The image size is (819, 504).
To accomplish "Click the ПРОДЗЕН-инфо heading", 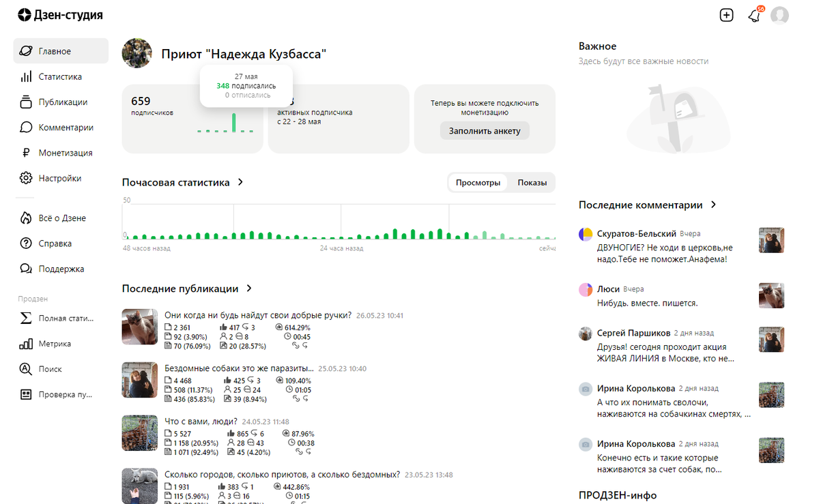I will click(x=618, y=495).
